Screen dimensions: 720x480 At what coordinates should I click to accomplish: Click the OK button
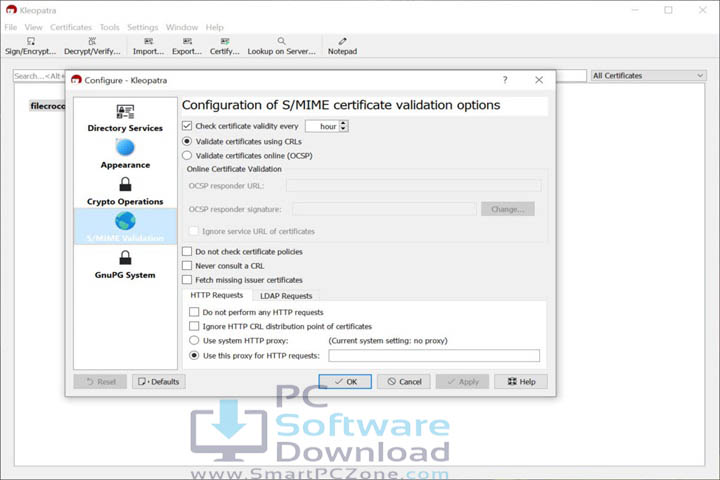click(x=345, y=381)
